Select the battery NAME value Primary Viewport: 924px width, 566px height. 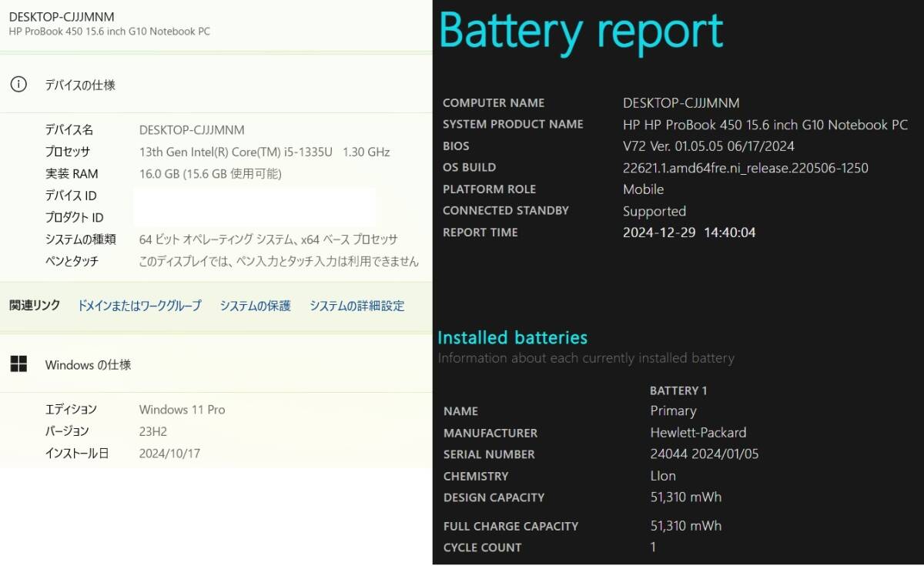(673, 411)
